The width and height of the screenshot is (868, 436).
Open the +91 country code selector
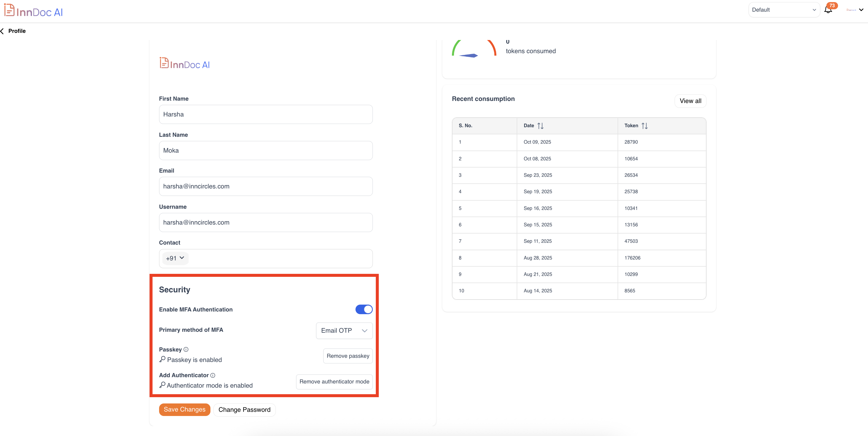(x=175, y=258)
